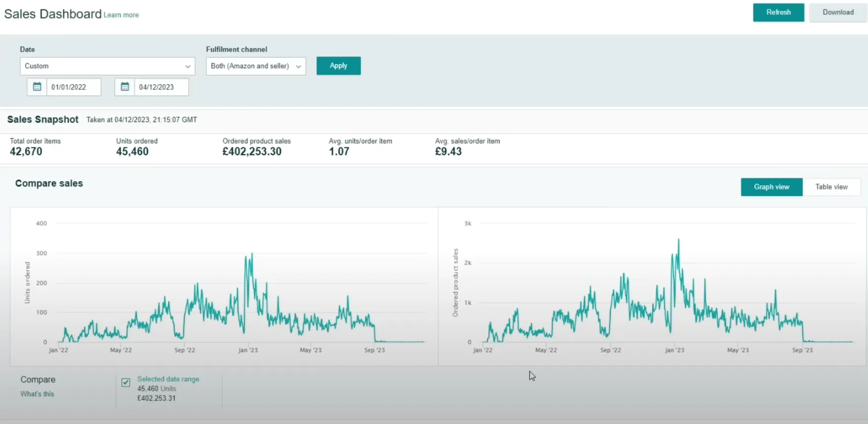Open the What's this link
This screenshot has height=424, width=868.
37,394
